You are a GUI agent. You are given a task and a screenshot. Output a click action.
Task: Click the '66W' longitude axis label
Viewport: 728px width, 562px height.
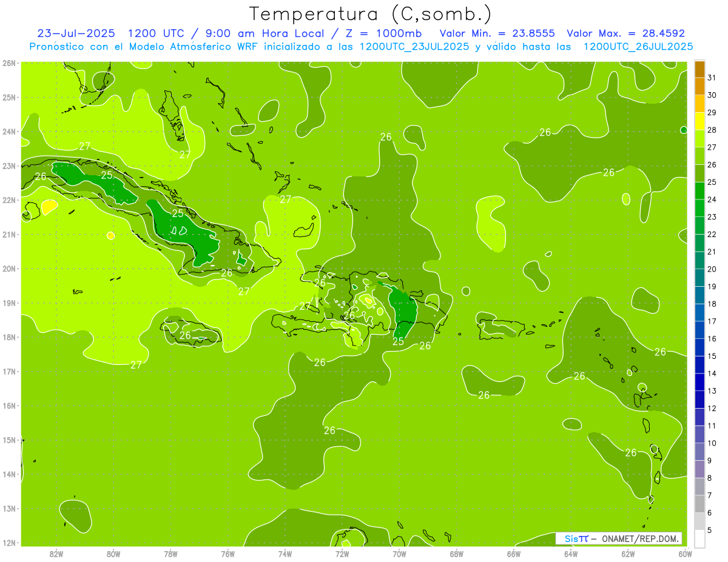tap(513, 554)
